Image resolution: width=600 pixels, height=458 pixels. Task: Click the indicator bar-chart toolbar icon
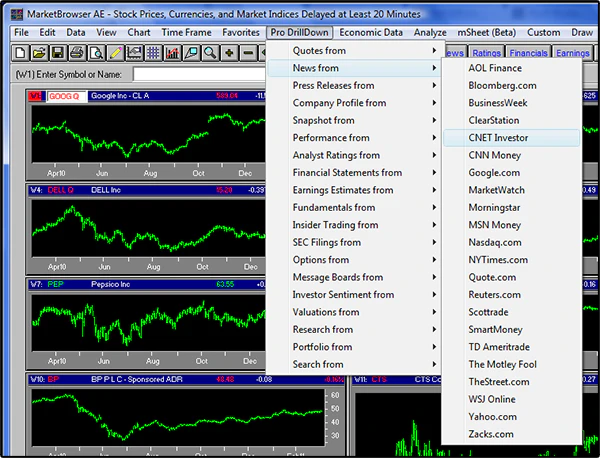pos(173,53)
